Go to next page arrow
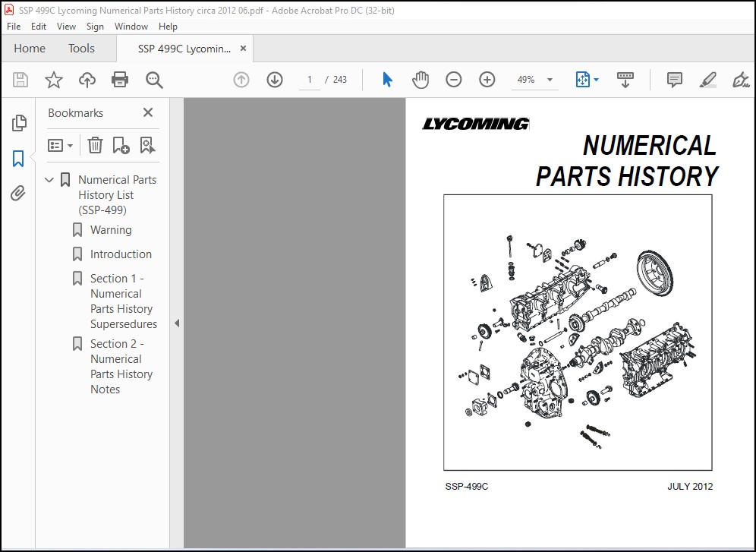The width and height of the screenshot is (756, 552). click(275, 80)
